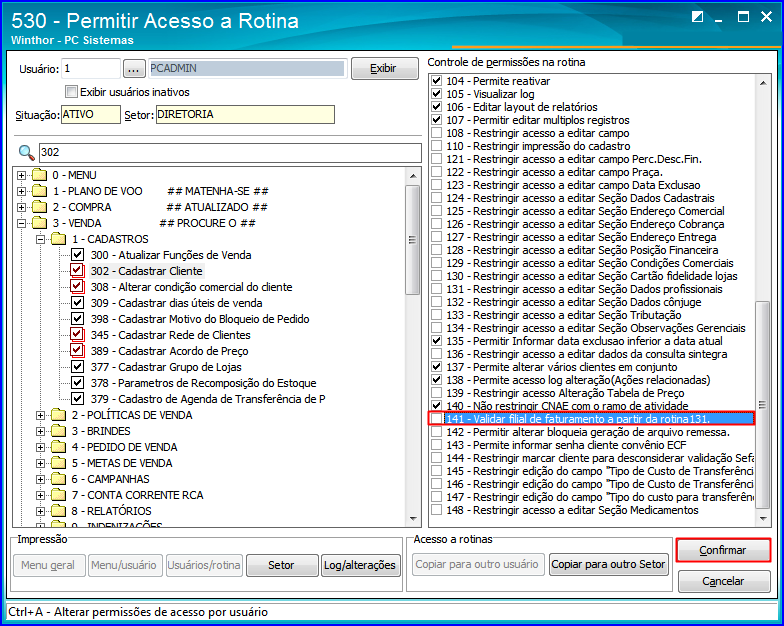Click the Situação field ATIVO
Image resolution: width=784 pixels, height=626 pixels.
pyautogui.click(x=90, y=114)
